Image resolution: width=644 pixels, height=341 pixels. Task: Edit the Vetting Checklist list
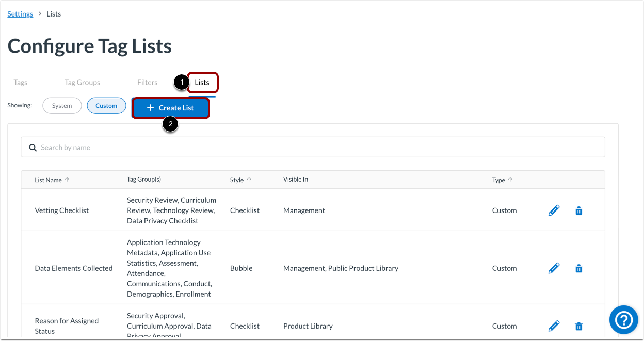554,210
